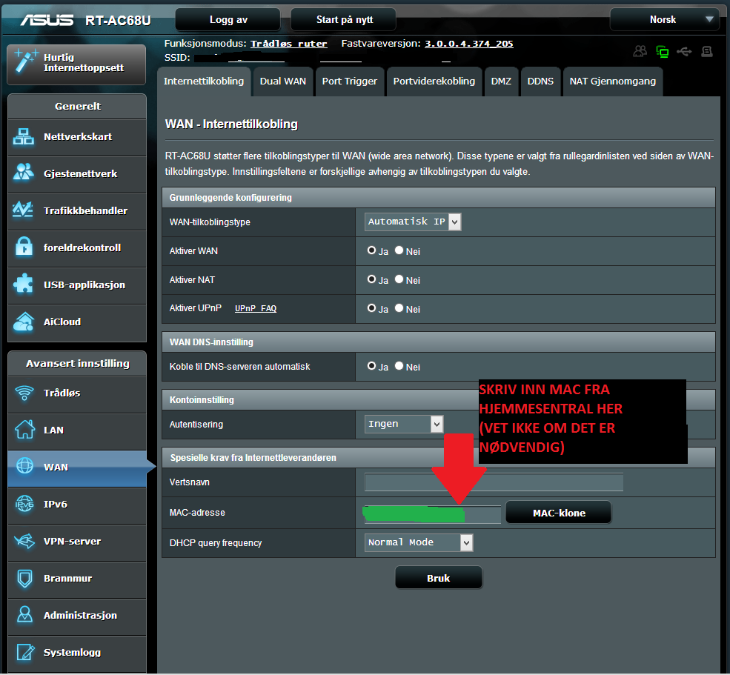Click the Systemlogg notepad icon
This screenshot has height=675, width=730.
(25, 652)
